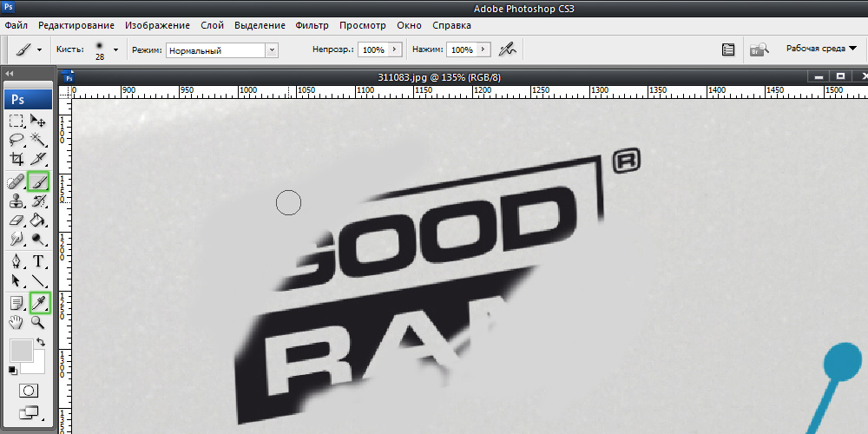Select the Brush tool in the toolbox
868x434 pixels.
38,182
